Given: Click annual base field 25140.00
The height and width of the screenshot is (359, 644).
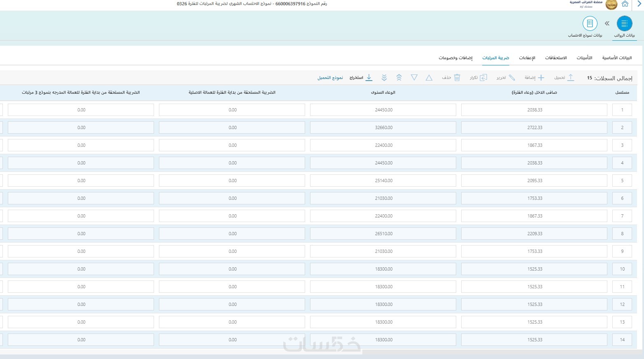Looking at the screenshot, I should [383, 181].
